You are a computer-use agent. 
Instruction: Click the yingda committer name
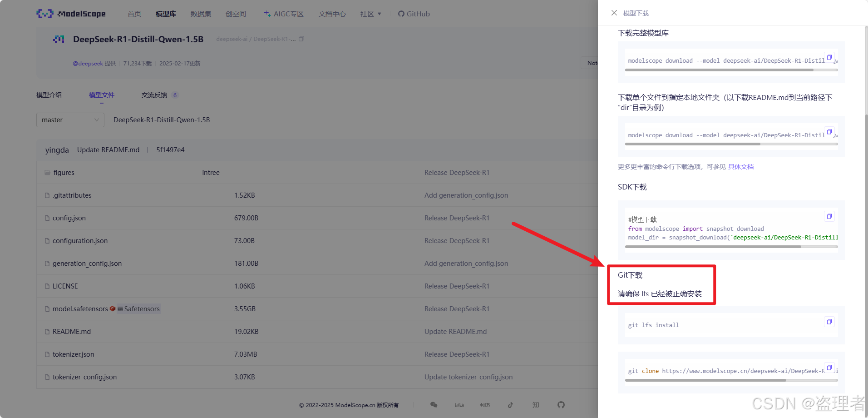tap(57, 150)
